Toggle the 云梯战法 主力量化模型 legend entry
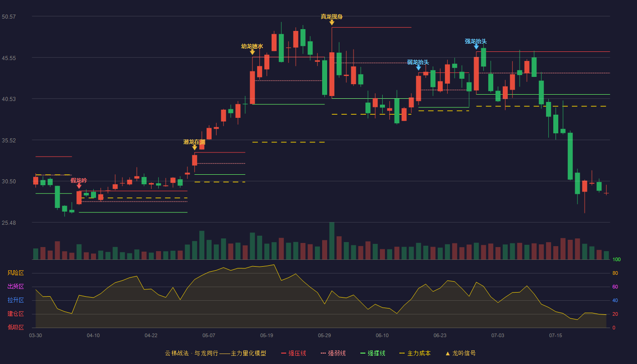Viewport: 637px width, 364px height. point(215,353)
